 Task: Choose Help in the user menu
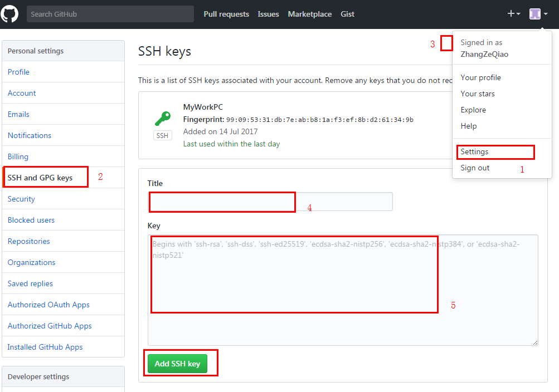(x=469, y=126)
